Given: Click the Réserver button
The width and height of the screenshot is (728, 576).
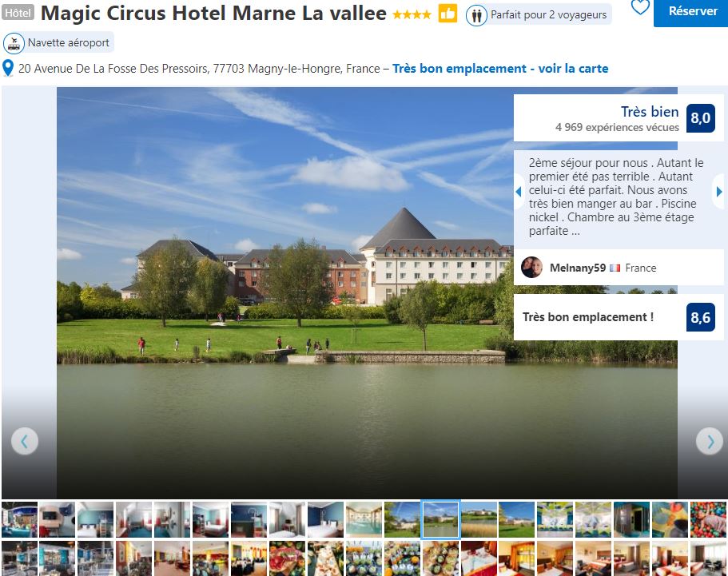Looking at the screenshot, I should (692, 12).
